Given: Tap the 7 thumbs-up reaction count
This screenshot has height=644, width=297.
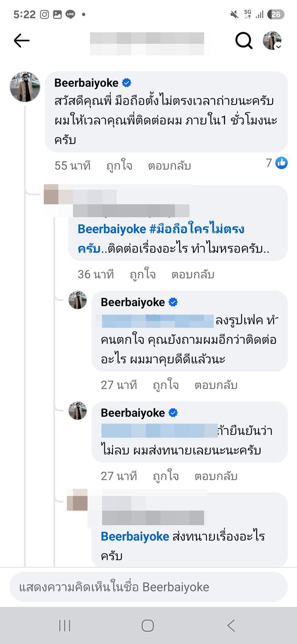Looking at the screenshot, I should (x=276, y=163).
